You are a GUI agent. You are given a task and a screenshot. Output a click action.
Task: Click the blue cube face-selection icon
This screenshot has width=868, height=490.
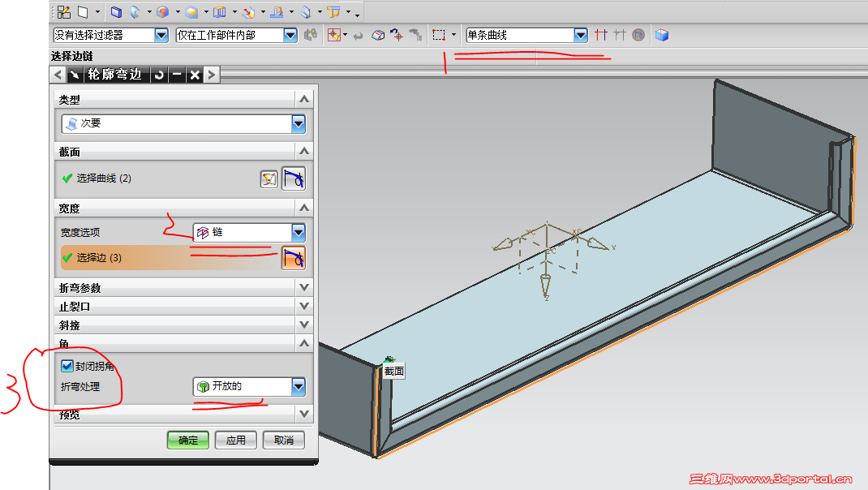[x=661, y=35]
